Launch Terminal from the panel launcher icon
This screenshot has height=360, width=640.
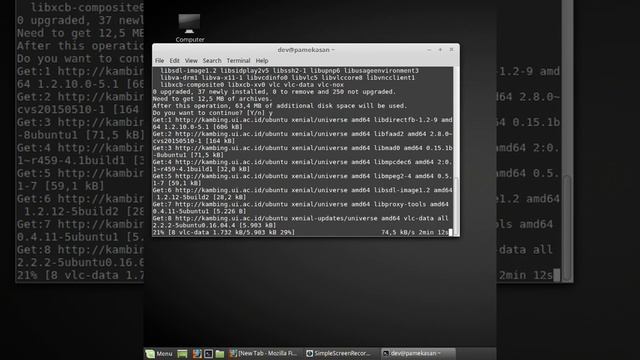point(208,353)
